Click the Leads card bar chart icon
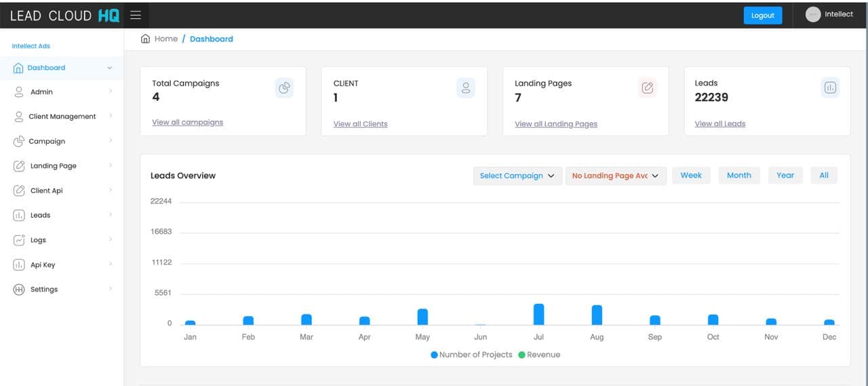The image size is (868, 386). pos(830,88)
